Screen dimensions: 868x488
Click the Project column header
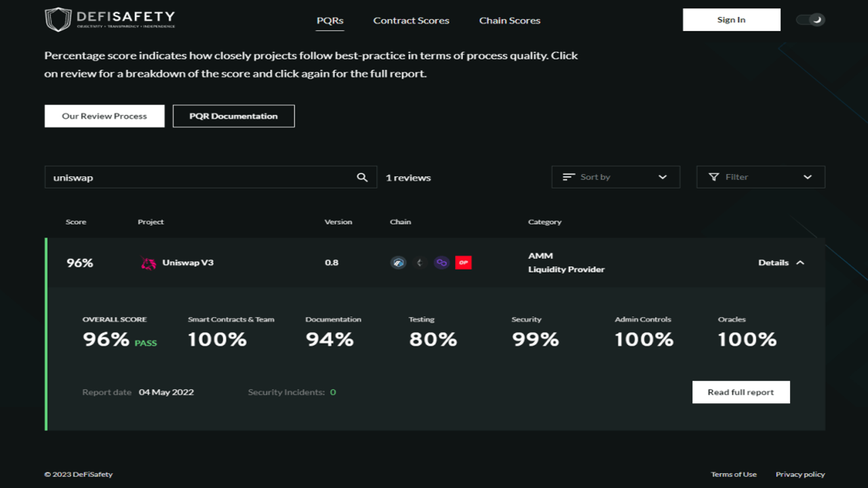(151, 222)
